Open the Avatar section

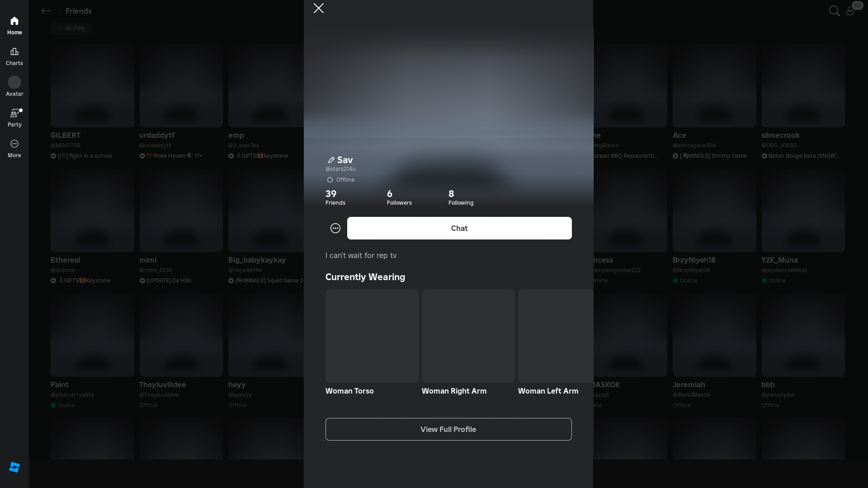click(x=14, y=87)
